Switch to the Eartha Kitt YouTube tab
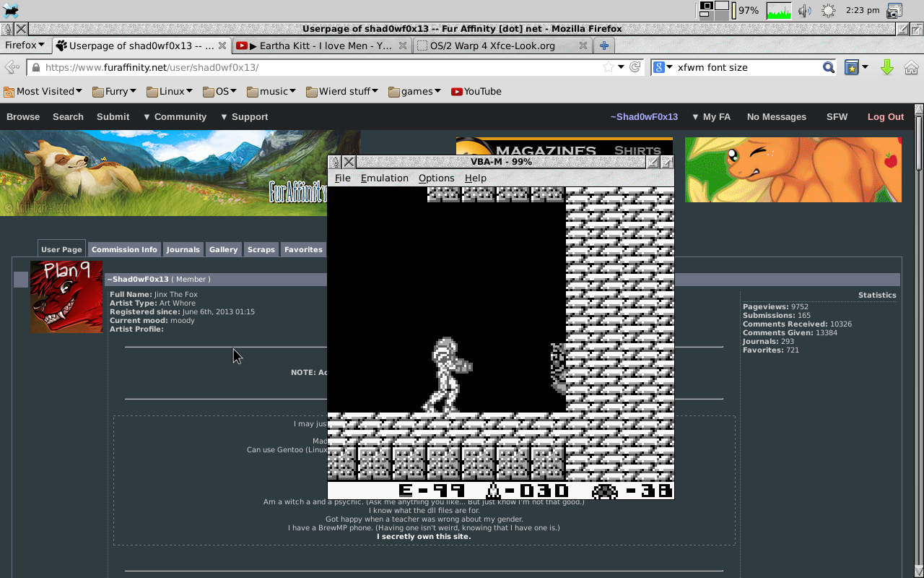Screen dimensions: 924x578 pyautogui.click(x=323, y=46)
